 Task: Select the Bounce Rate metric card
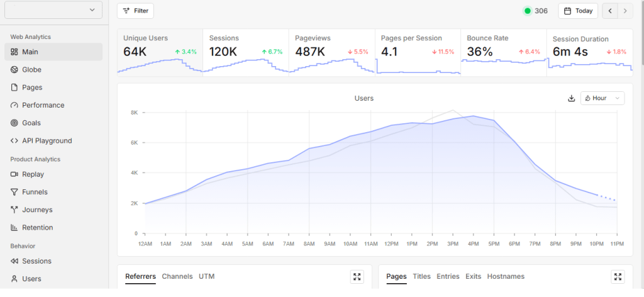pyautogui.click(x=503, y=52)
